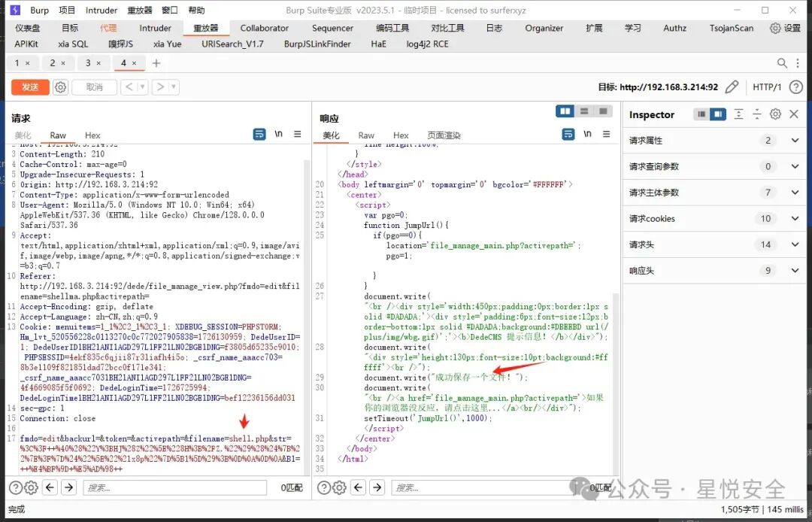The height and width of the screenshot is (522, 812).
Task: Switch Inspector to right-docked layout
Action: 718,114
